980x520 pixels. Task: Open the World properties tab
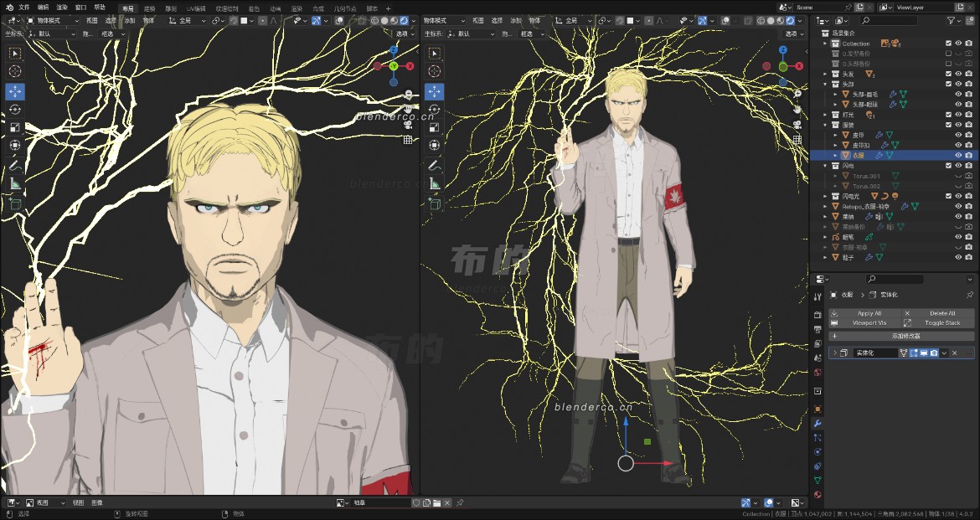pos(818,373)
